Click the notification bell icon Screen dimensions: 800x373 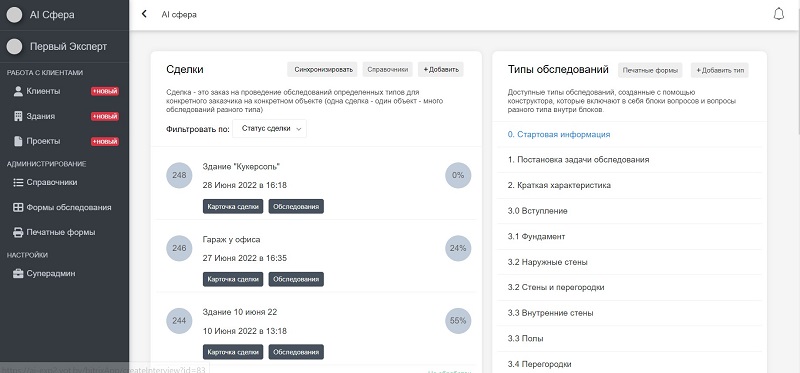[779, 14]
